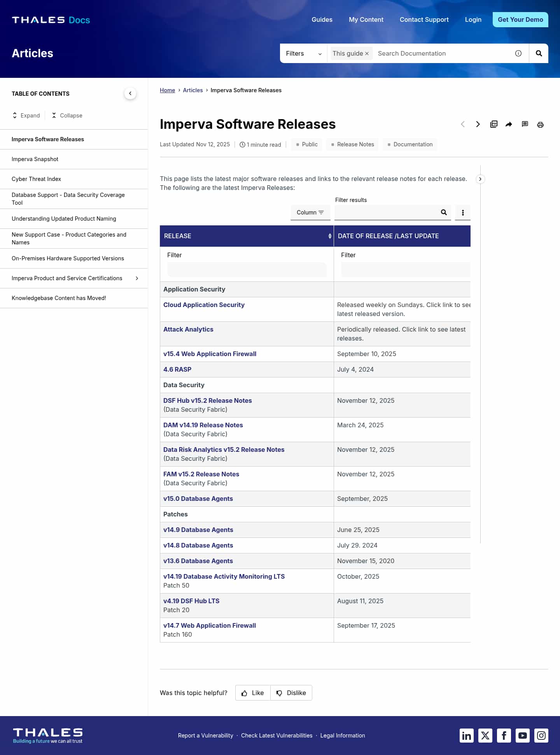
Task: Click the Login link
Action: point(473,19)
